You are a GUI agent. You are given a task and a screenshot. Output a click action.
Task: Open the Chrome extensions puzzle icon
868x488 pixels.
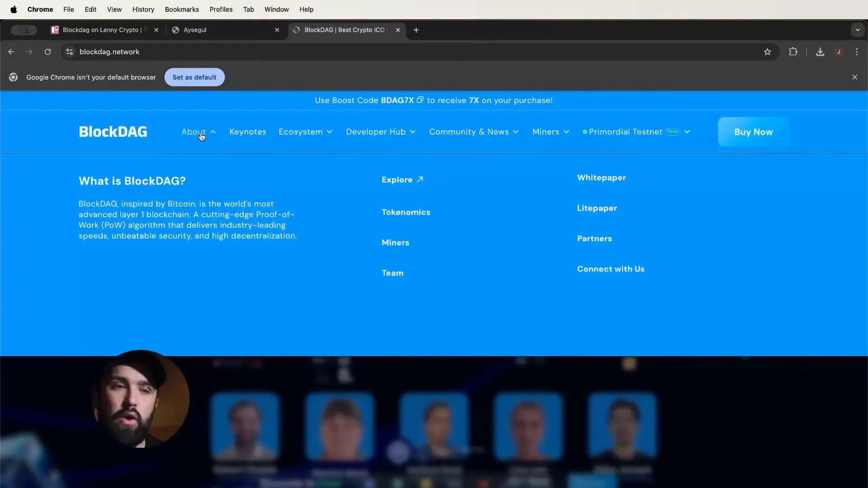(x=793, y=52)
